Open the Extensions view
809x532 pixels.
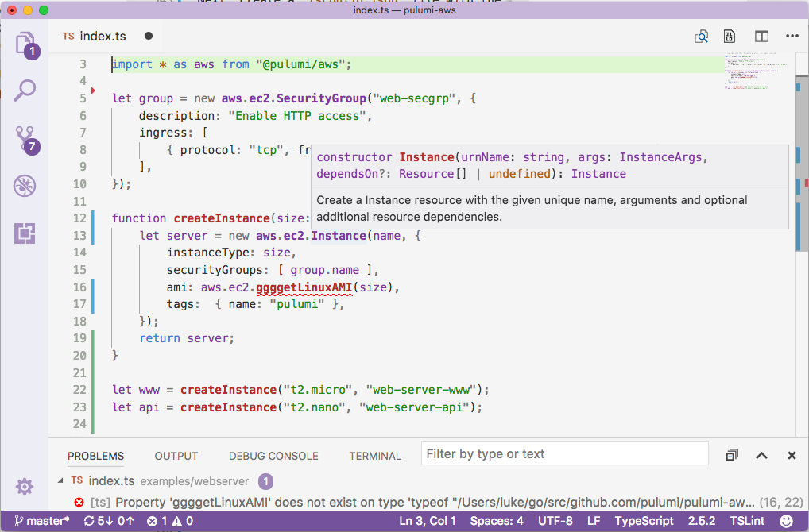24,233
